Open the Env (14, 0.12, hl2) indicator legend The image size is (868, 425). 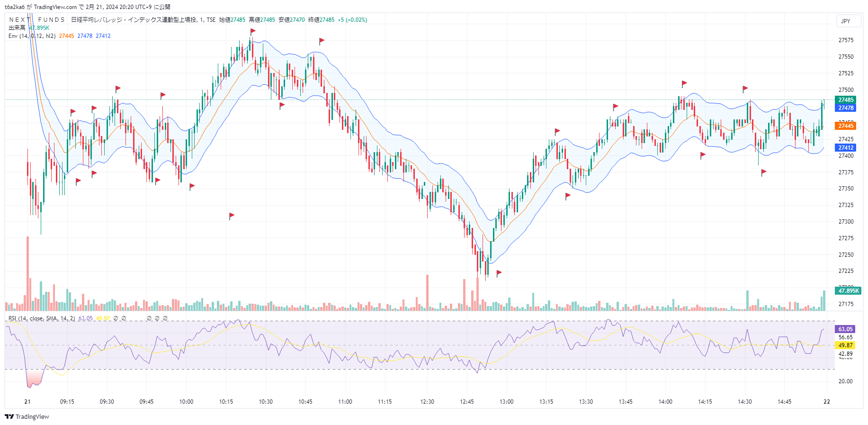click(32, 36)
